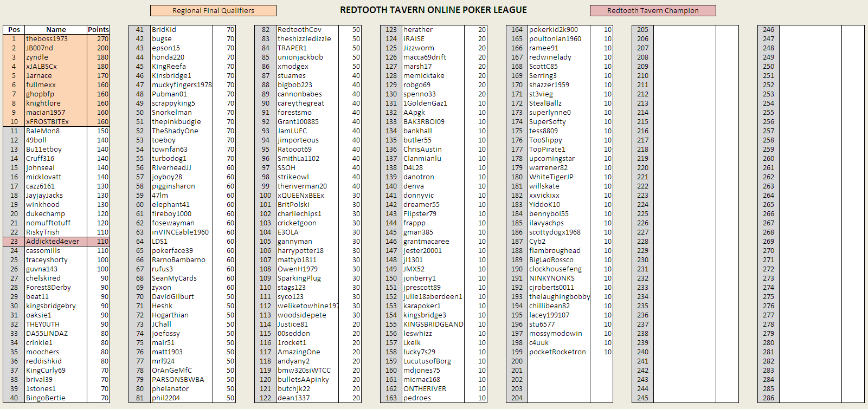Select PARSONSBWBA name cell
The width and height of the screenshot is (868, 409).
pyautogui.click(x=182, y=380)
